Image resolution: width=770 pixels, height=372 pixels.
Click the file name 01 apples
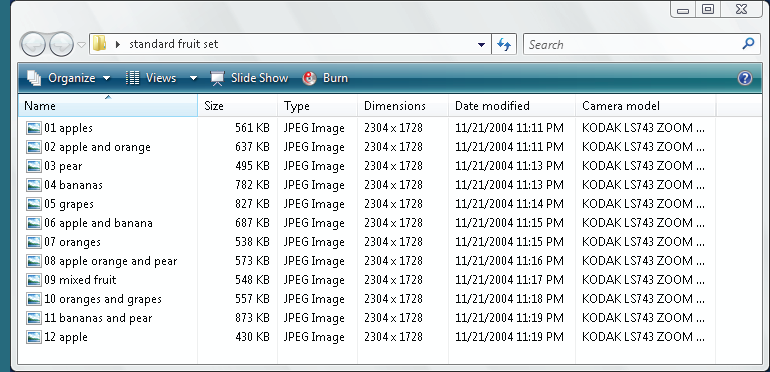click(68, 128)
